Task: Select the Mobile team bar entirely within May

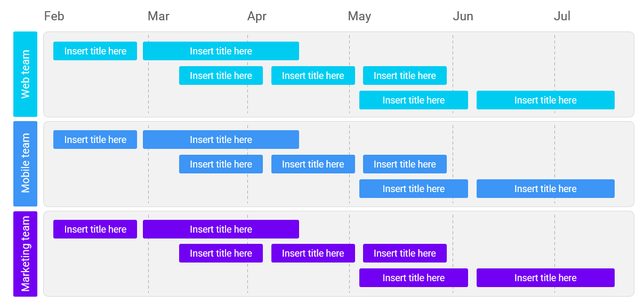Action: tap(405, 164)
